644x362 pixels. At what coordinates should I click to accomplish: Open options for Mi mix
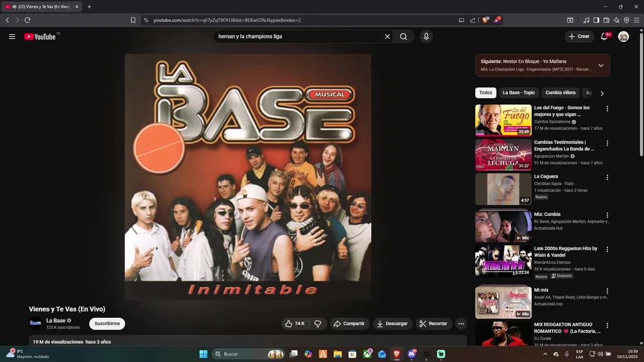pos(607,291)
